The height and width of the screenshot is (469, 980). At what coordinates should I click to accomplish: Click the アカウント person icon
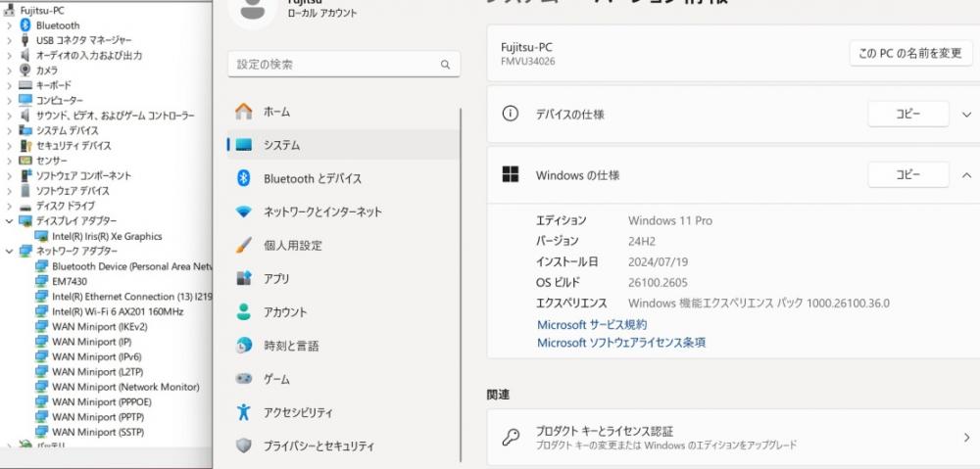[x=244, y=311]
